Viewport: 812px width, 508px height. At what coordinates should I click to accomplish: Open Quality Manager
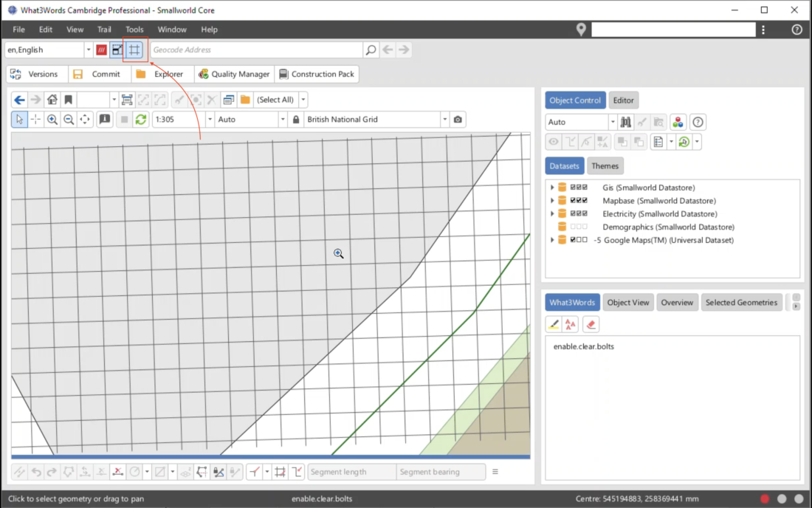(235, 74)
